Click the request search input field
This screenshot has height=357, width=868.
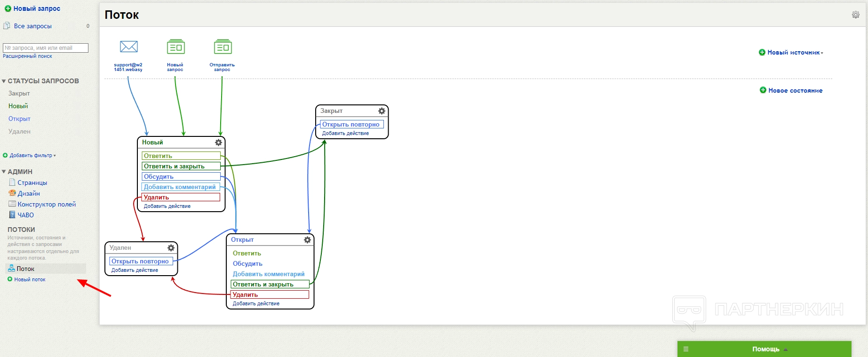(46, 48)
